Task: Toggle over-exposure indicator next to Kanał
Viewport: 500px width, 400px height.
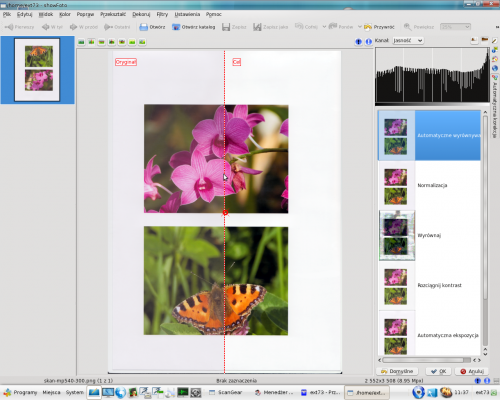Action: pos(368,42)
